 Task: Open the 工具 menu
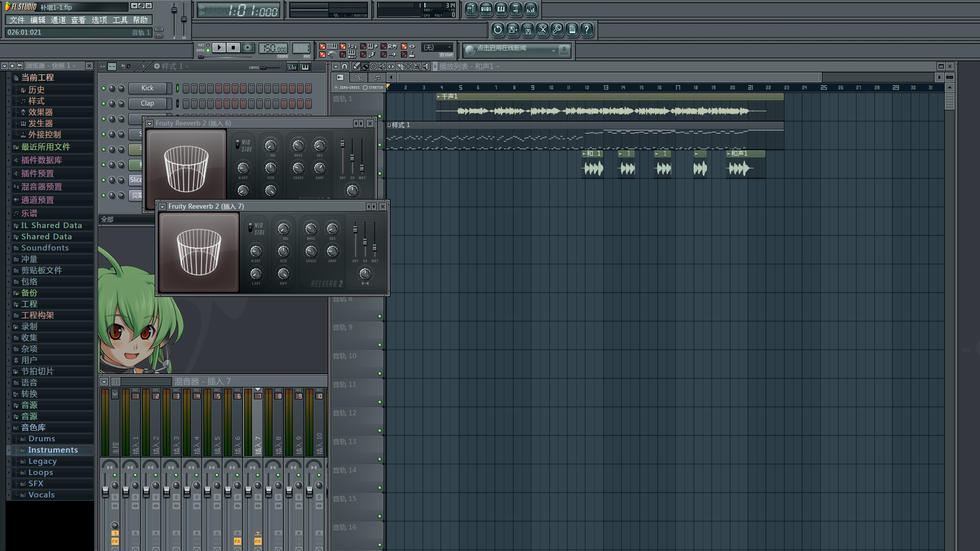[x=120, y=20]
